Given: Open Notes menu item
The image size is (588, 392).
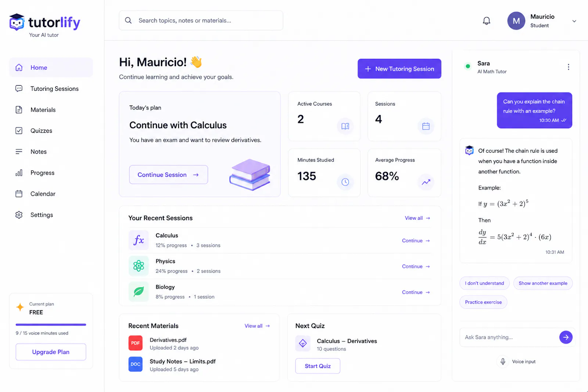Looking at the screenshot, I should [x=51, y=151].
